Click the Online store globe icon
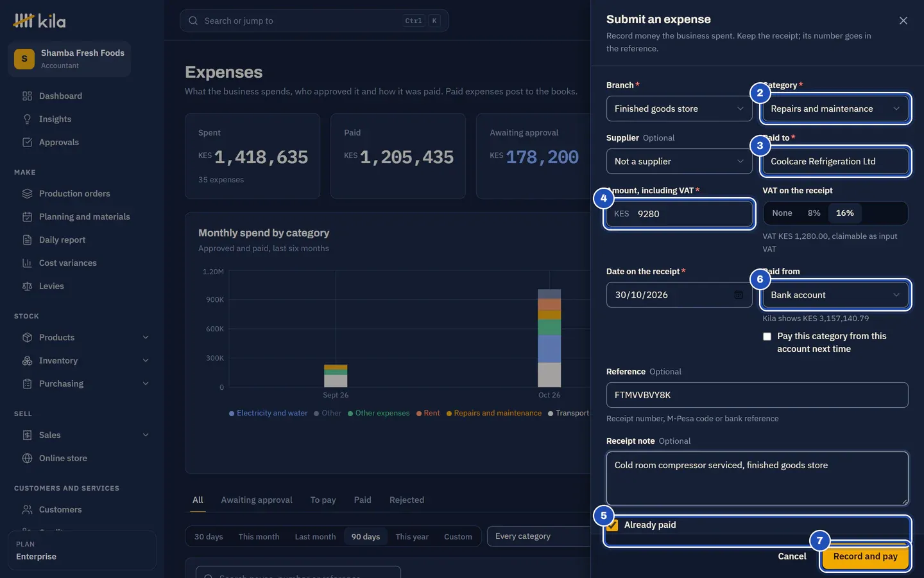The width and height of the screenshot is (924, 578). (x=27, y=458)
